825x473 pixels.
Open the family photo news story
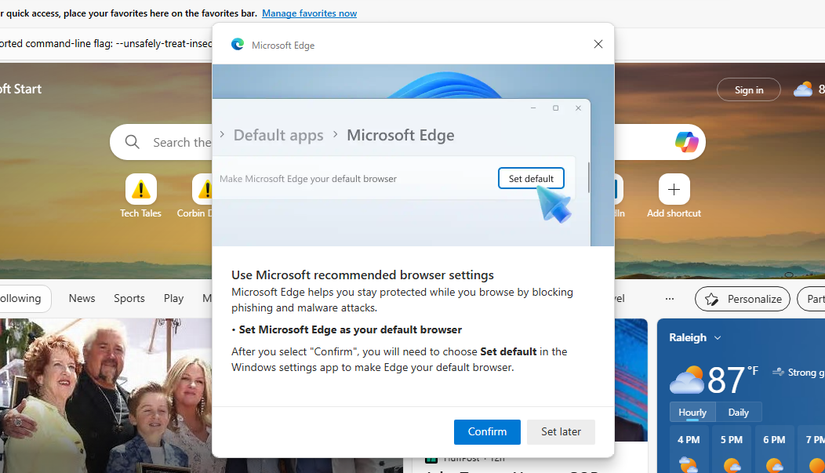pyautogui.click(x=106, y=396)
